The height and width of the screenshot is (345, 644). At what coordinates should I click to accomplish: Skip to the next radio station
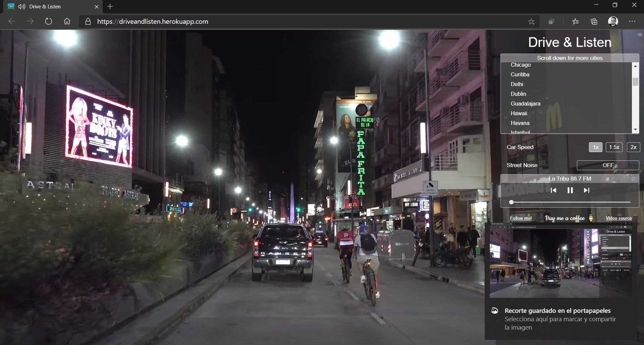point(586,190)
